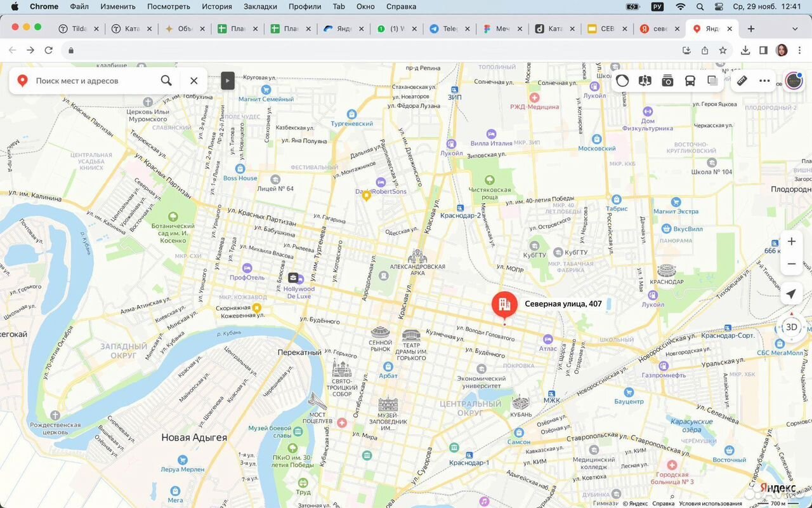
Task: Click the Чистяковская роща park marker
Action: tap(489, 180)
